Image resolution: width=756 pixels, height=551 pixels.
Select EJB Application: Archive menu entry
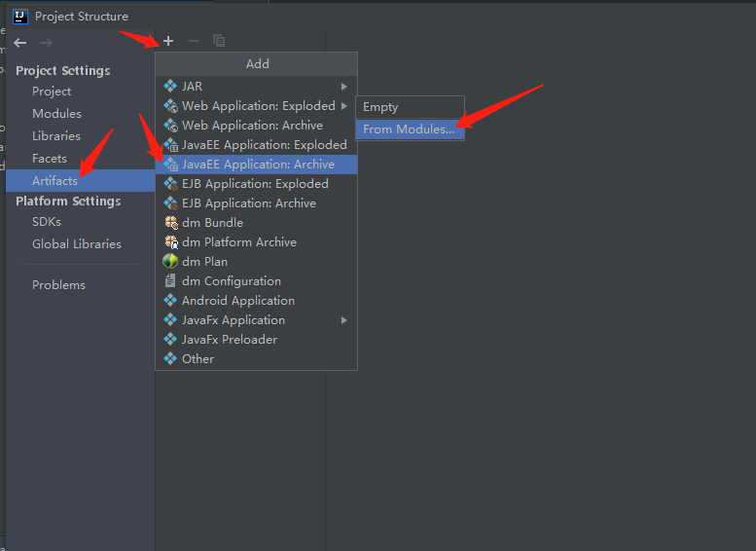[x=256, y=203]
